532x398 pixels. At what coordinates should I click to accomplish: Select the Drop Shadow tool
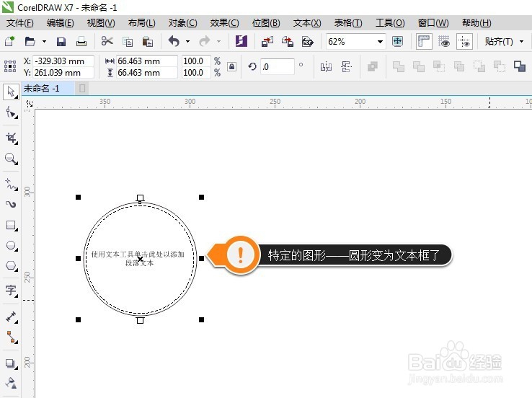11,363
